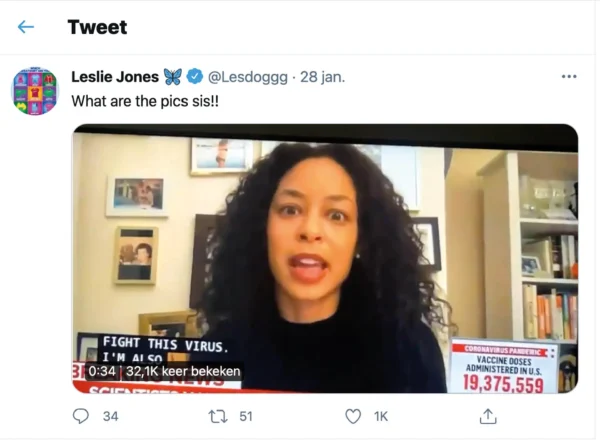
Task: Click the 0:34 video duration label
Action: [102, 371]
